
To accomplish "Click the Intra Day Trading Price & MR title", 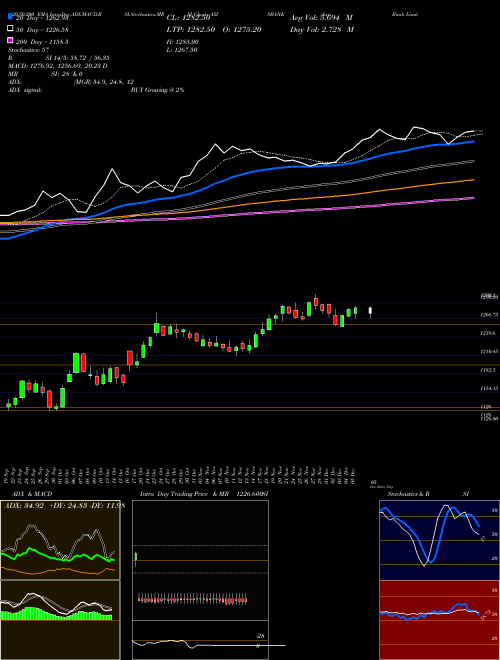I will click(x=184, y=494).
